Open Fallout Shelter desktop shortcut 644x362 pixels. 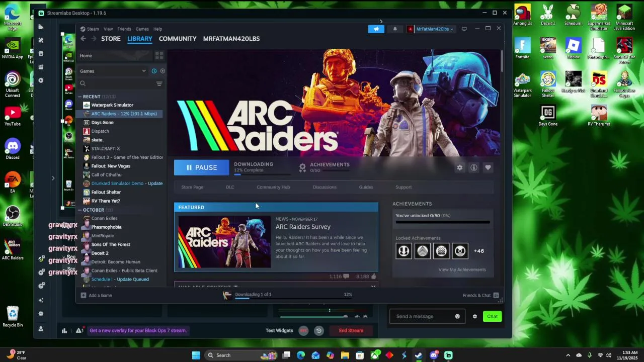(548, 84)
